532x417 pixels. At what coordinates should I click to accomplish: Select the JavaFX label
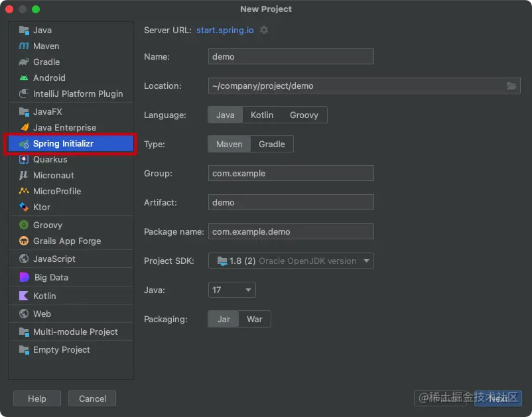48,111
